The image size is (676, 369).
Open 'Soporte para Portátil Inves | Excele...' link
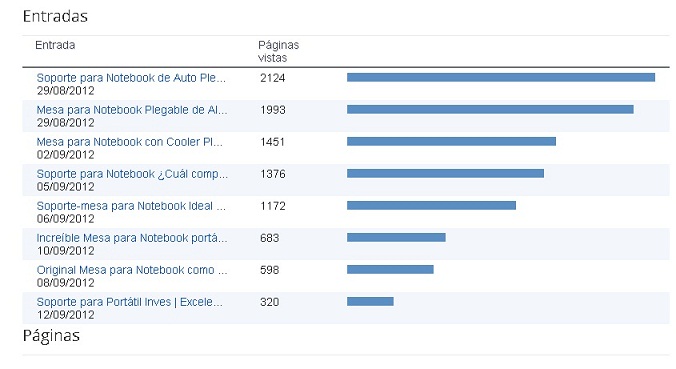[130, 302]
